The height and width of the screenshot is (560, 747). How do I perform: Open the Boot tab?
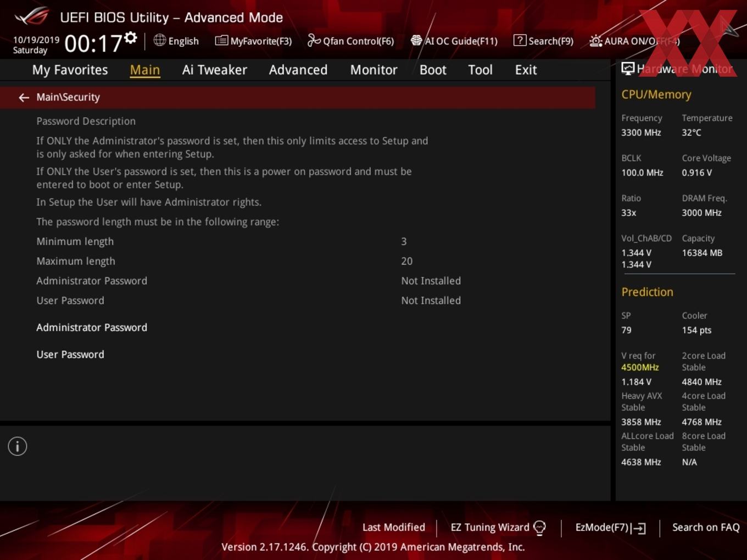pos(433,70)
